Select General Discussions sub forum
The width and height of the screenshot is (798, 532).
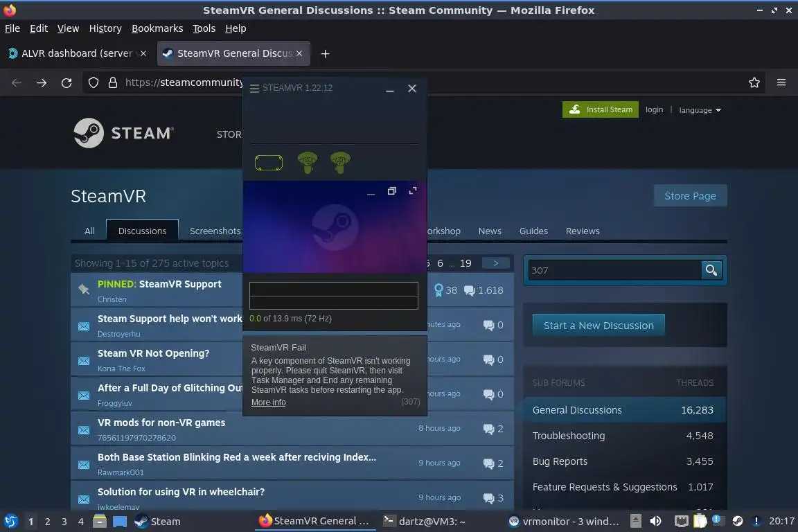(624, 410)
